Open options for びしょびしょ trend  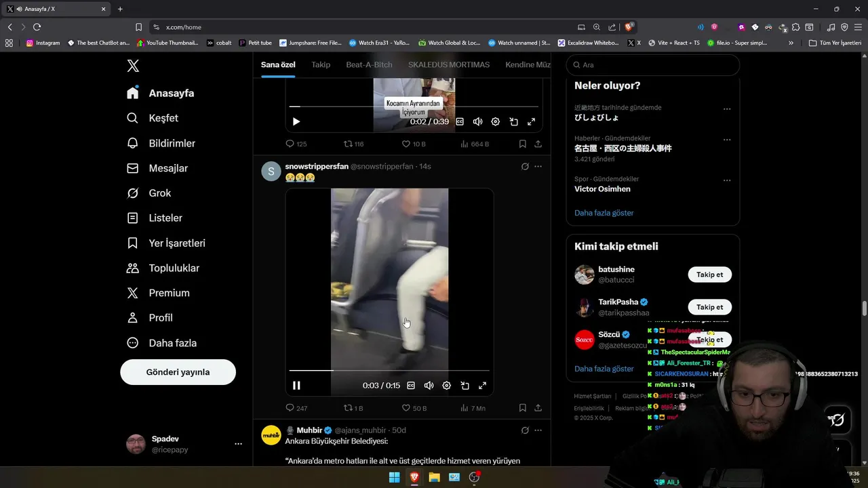pyautogui.click(x=727, y=109)
